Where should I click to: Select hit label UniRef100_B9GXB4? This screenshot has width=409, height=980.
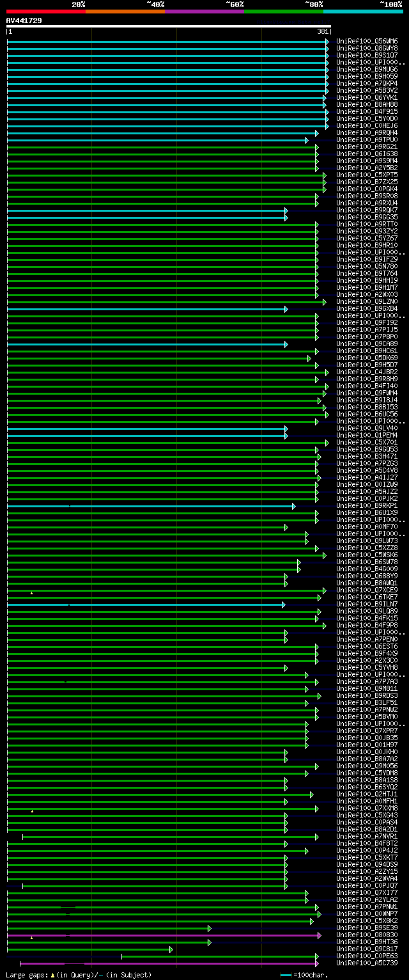[367, 309]
